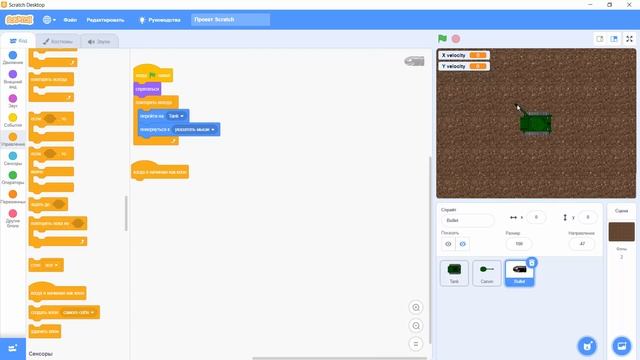Image resolution: width=640 pixels, height=360 pixels.
Task: Click the sprite direction field
Action: pyautogui.click(x=582, y=244)
